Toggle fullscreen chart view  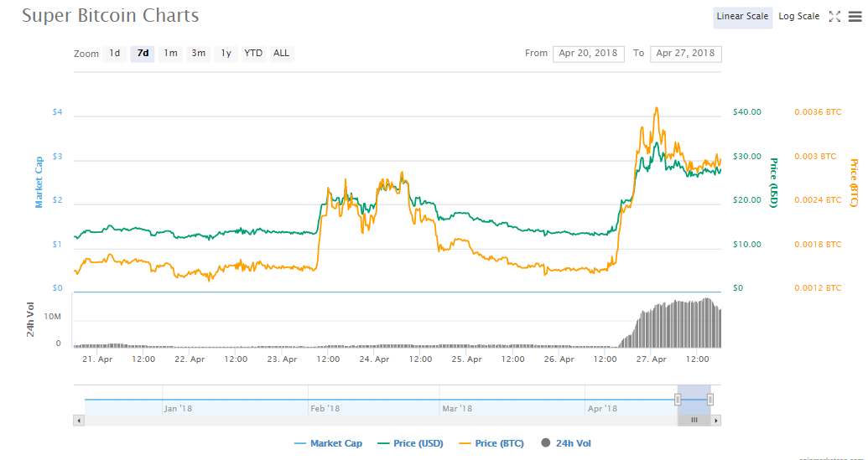[834, 17]
